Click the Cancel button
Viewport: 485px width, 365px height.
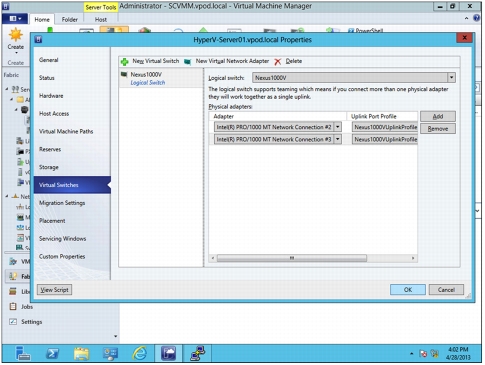(x=446, y=290)
